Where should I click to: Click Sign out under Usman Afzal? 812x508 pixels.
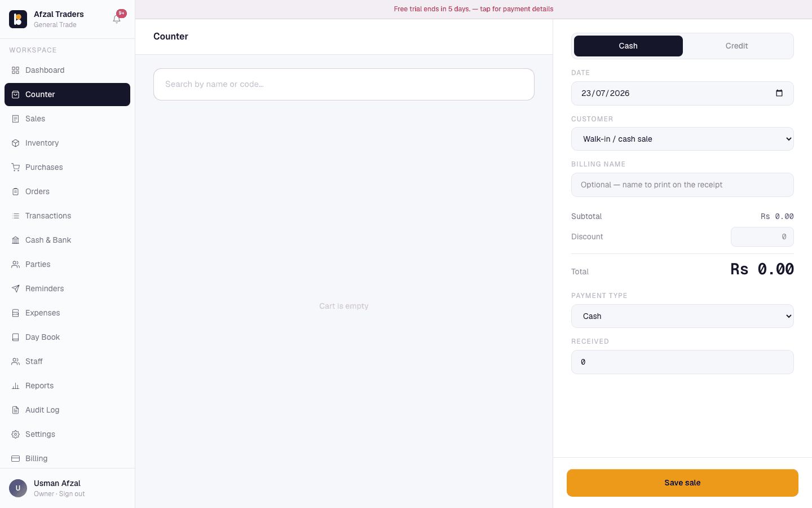[x=72, y=494]
